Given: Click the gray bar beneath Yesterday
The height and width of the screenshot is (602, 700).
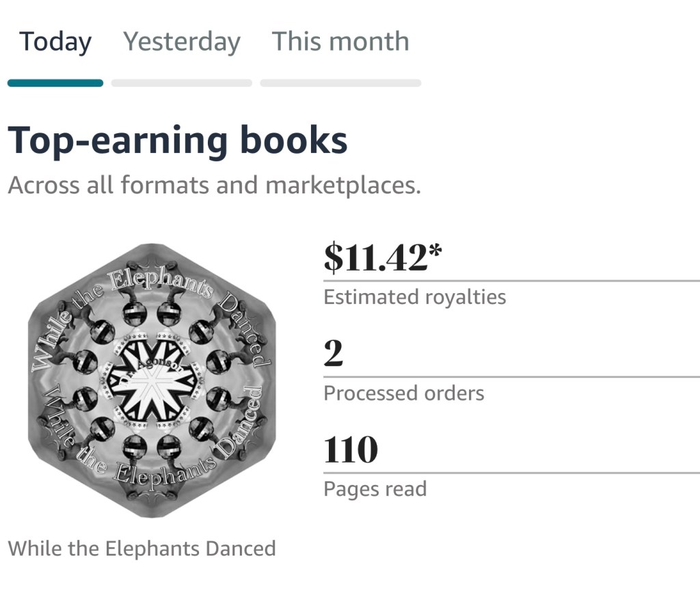Looking at the screenshot, I should (x=182, y=83).
